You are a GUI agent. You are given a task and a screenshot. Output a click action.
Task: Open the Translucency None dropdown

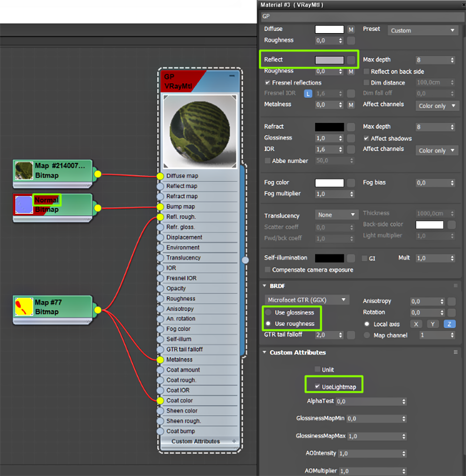point(336,215)
